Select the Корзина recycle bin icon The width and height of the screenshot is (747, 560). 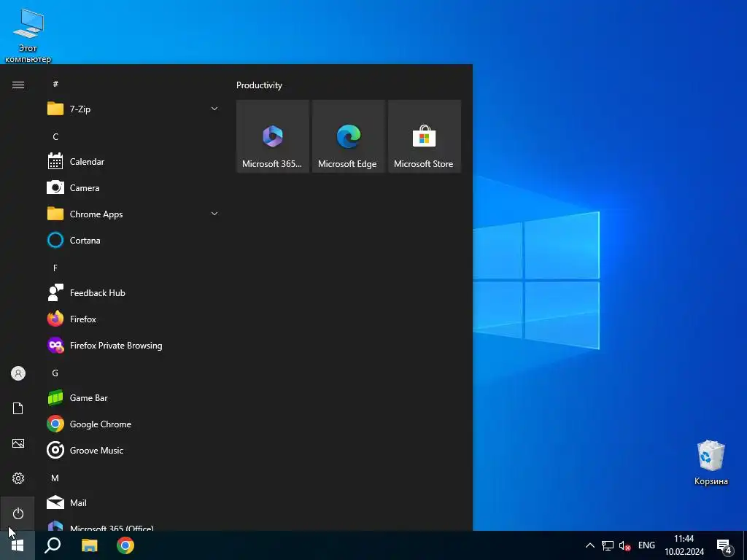coord(711,462)
